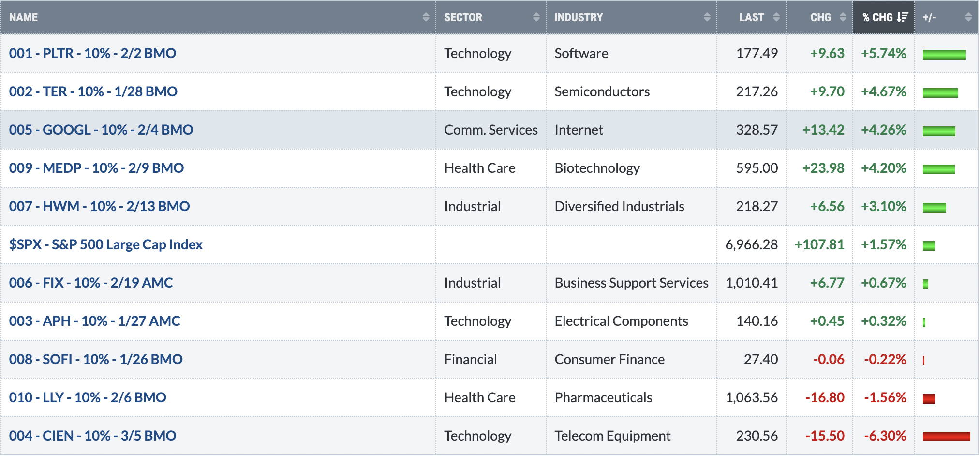Click the CHG column sort arrows

843,17
